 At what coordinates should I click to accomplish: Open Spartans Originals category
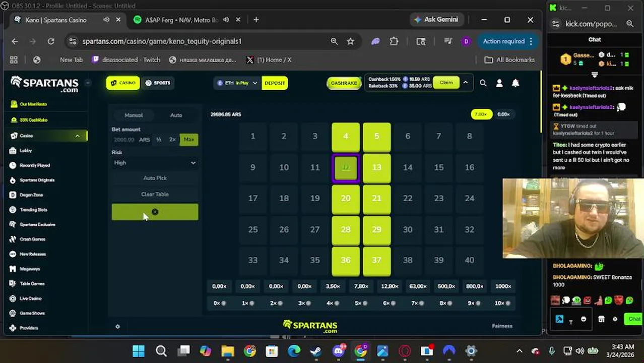pyautogui.click(x=37, y=180)
